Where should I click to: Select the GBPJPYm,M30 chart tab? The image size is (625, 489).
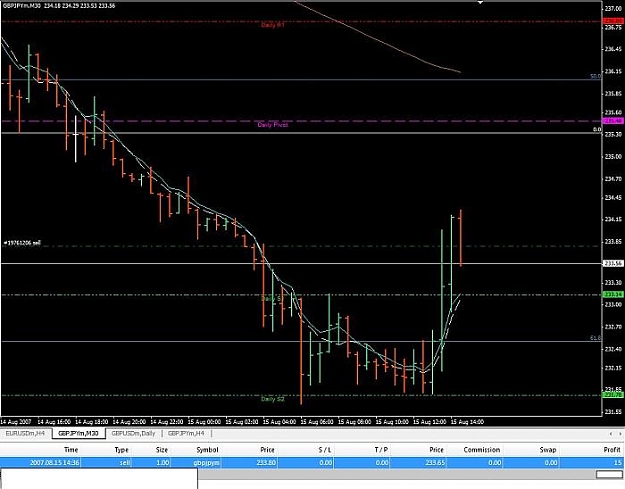point(79,433)
